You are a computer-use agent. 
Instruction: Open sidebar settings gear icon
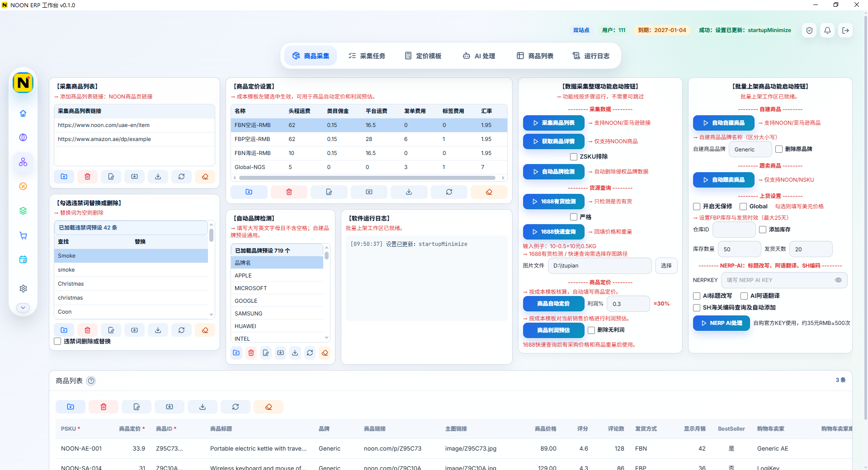[23, 288]
